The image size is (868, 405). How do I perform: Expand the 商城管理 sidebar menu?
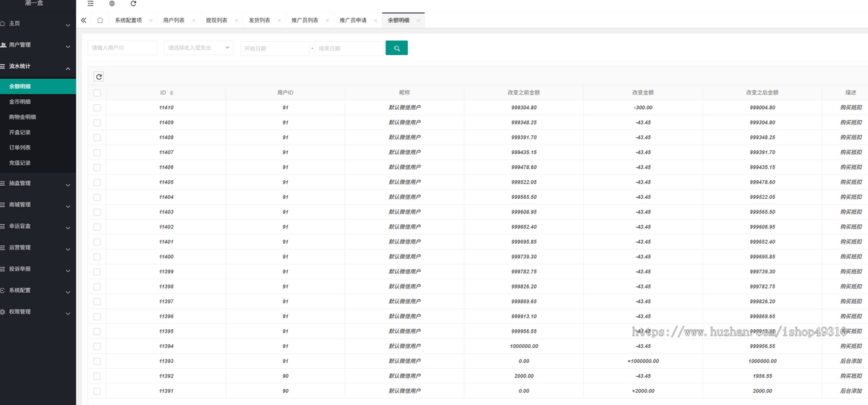(38, 205)
